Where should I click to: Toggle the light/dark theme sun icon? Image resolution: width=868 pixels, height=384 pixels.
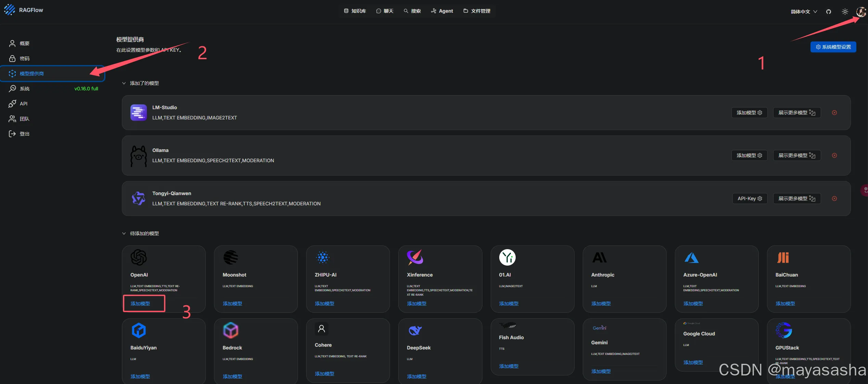845,12
